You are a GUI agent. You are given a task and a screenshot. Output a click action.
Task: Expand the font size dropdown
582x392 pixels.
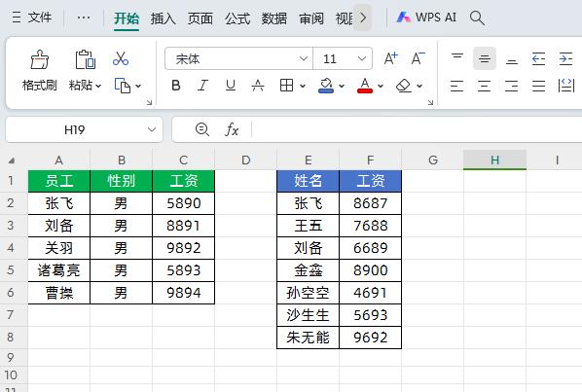pyautogui.click(x=362, y=58)
